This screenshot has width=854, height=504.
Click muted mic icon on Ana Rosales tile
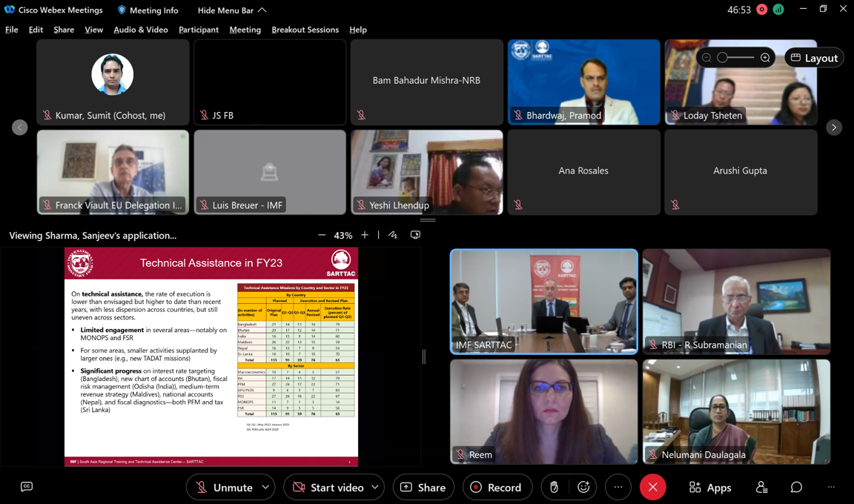point(518,205)
